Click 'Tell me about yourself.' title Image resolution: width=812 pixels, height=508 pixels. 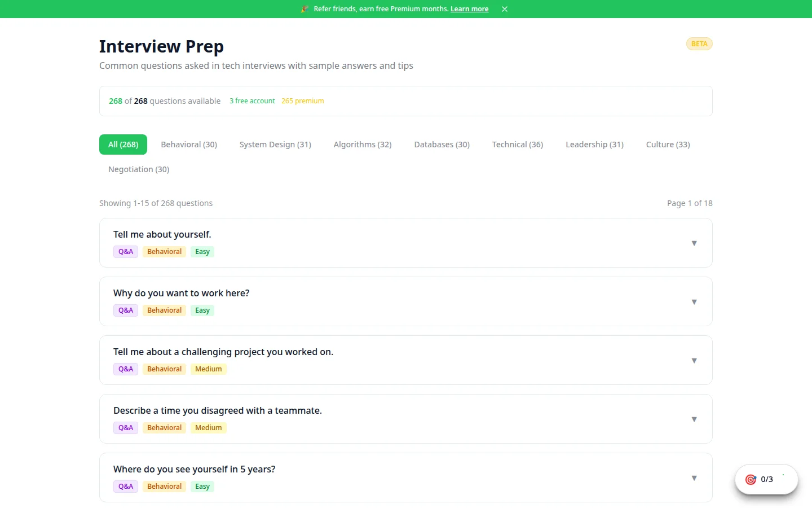point(162,234)
